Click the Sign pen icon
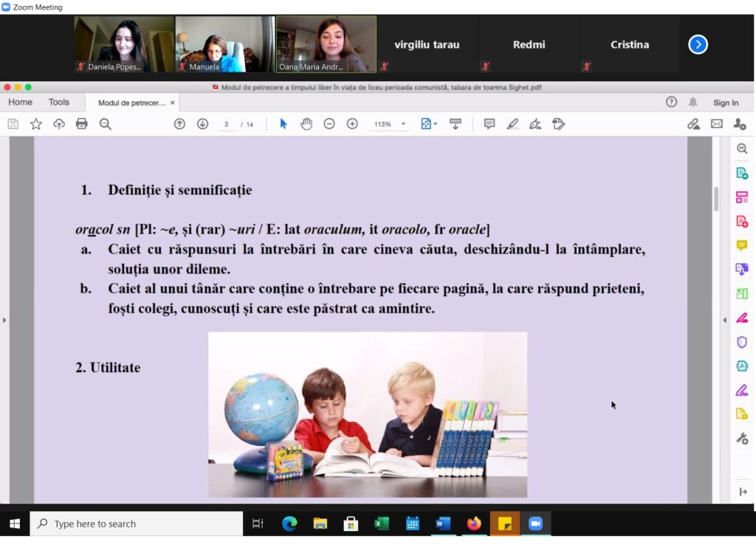This screenshot has height=548, width=756. pos(535,124)
